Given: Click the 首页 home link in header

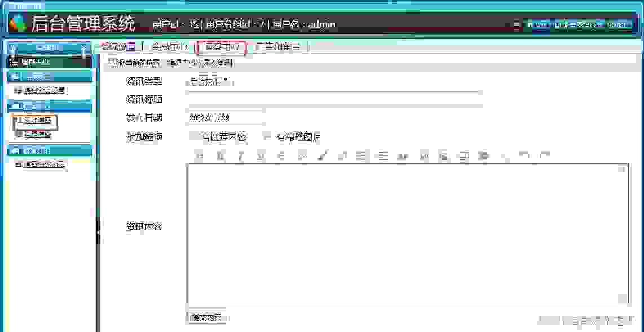Looking at the screenshot, I should (538, 25).
